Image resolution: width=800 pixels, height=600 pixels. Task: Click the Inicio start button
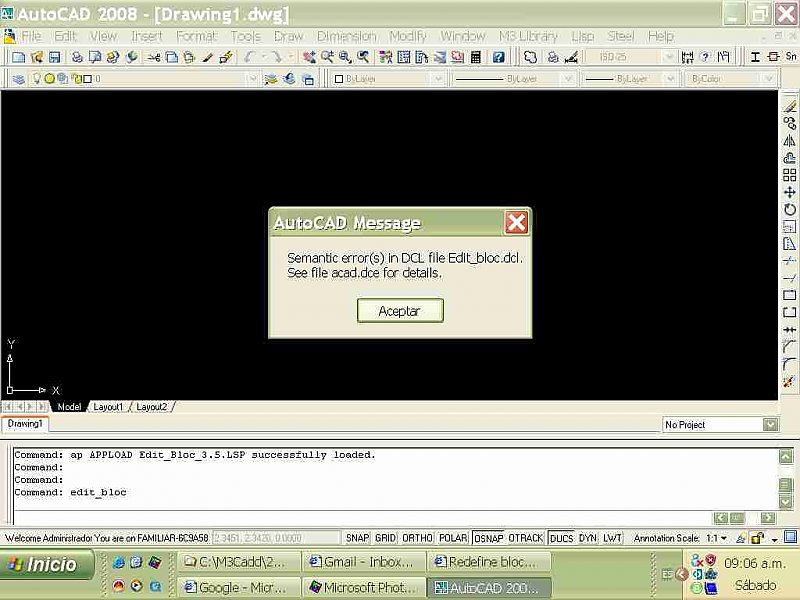pos(47,564)
